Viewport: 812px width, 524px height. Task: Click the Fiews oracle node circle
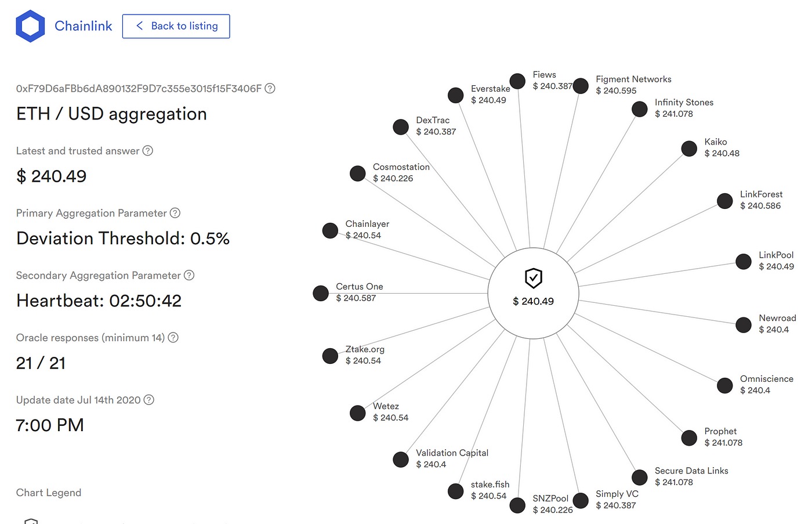coord(517,81)
